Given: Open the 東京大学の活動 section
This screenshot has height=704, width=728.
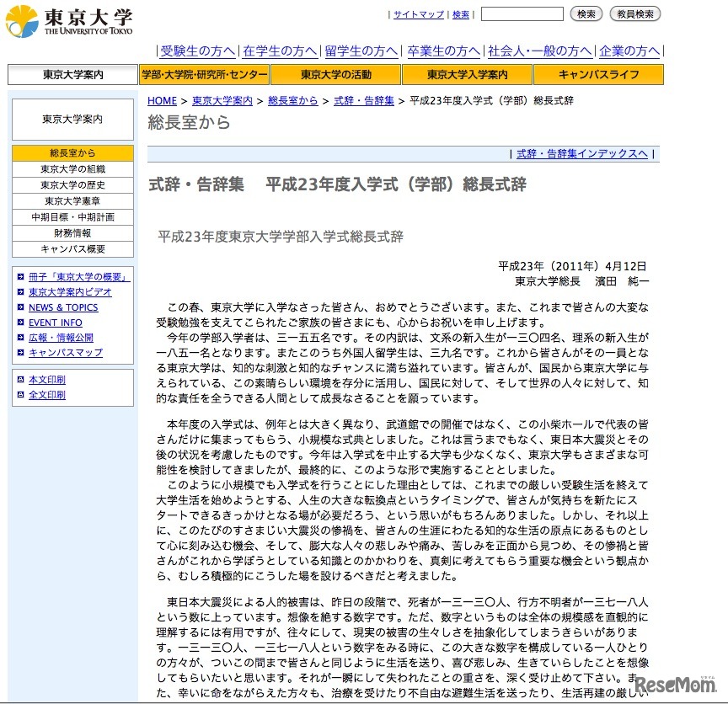Looking at the screenshot, I should pyautogui.click(x=335, y=74).
